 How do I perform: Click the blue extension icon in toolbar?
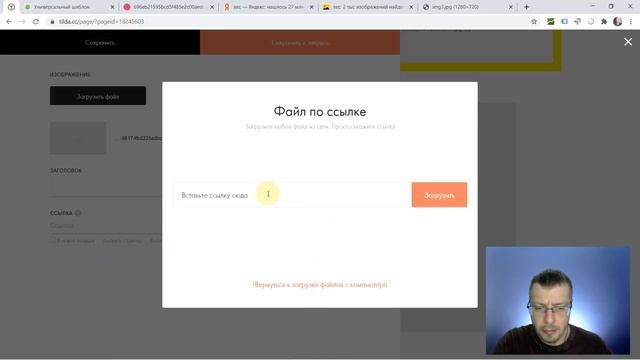pos(564,22)
